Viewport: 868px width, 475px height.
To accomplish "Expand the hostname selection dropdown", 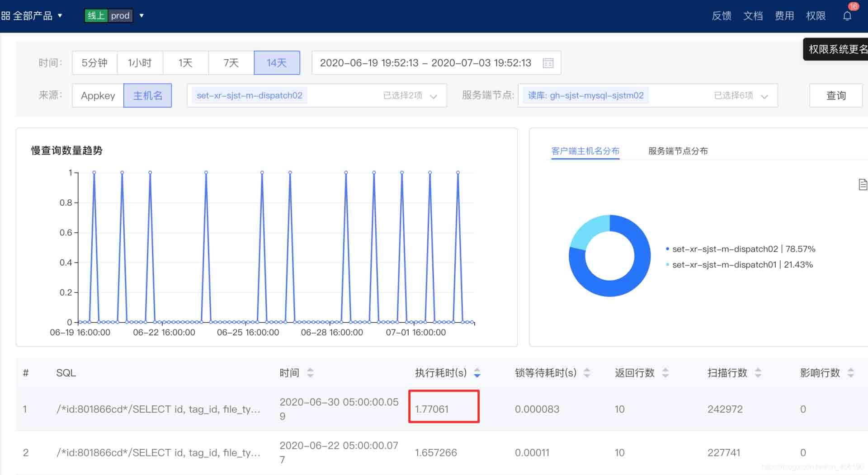I will tap(434, 96).
